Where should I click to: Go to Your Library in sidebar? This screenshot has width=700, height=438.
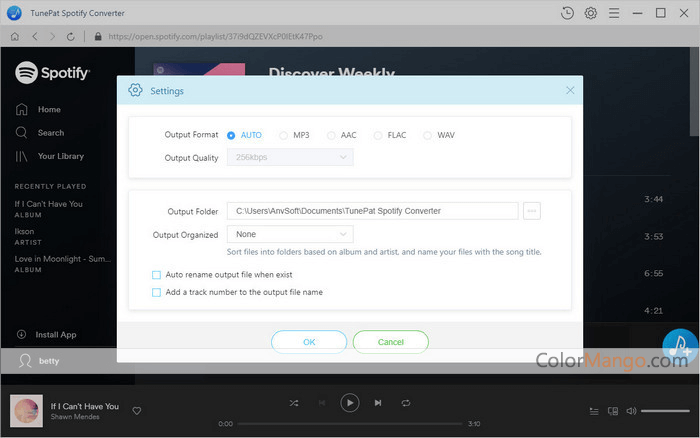(x=60, y=156)
